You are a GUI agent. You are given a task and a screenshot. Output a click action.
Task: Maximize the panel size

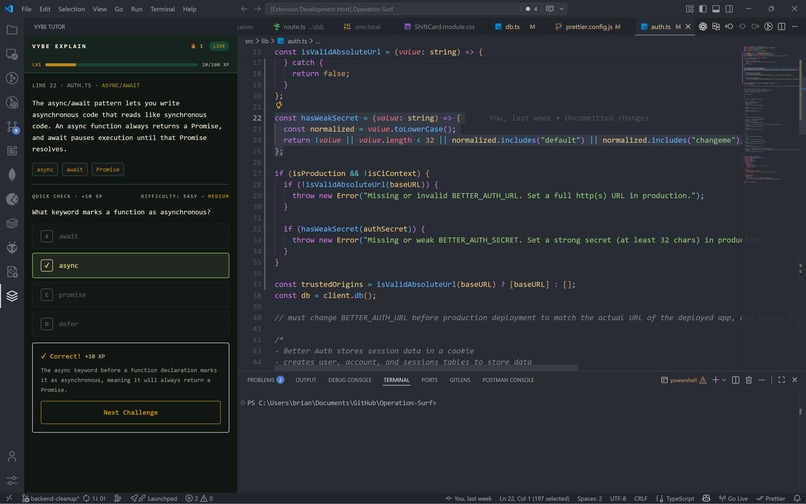781,380
